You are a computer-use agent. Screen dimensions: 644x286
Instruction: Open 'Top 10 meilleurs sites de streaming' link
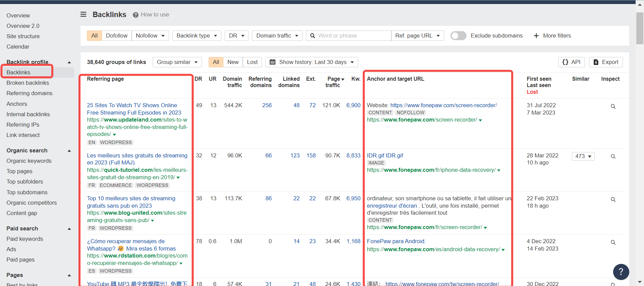(x=131, y=202)
